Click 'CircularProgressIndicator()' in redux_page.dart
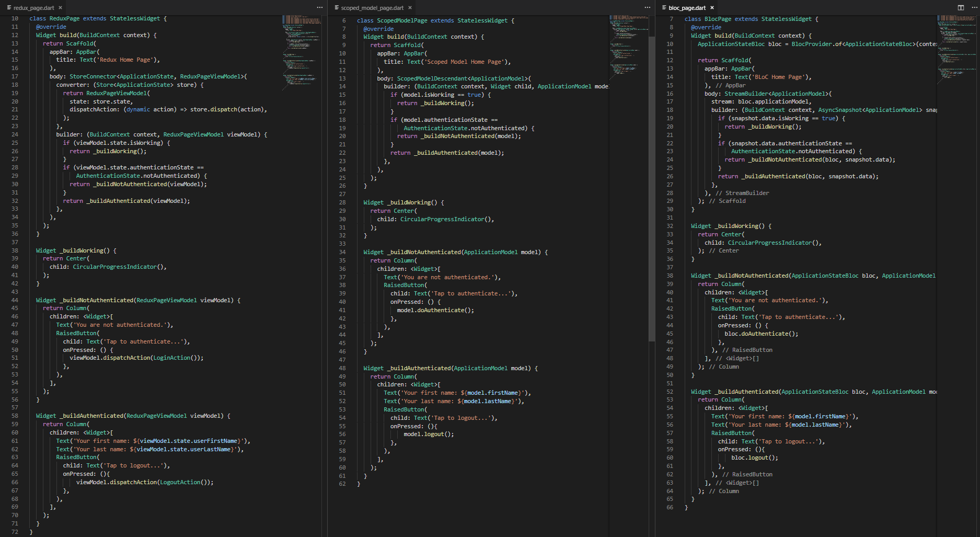The height and width of the screenshot is (537, 980). click(118, 267)
